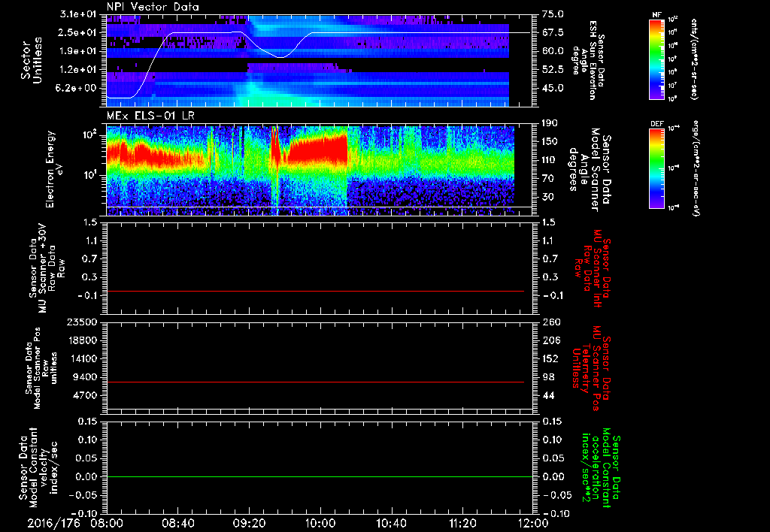Click the 10² electron energy tick
This screenshot has width=770, height=532.
pos(89,135)
